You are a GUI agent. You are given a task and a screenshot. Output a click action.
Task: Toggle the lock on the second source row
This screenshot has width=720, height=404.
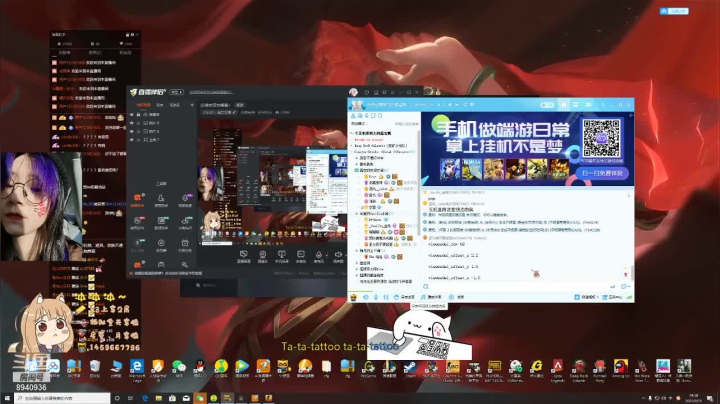pos(138,123)
